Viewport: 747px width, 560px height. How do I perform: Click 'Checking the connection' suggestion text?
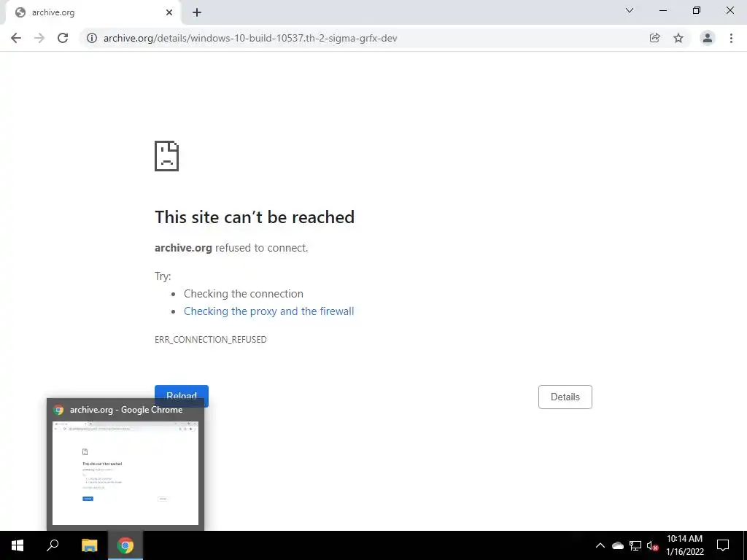(x=244, y=294)
